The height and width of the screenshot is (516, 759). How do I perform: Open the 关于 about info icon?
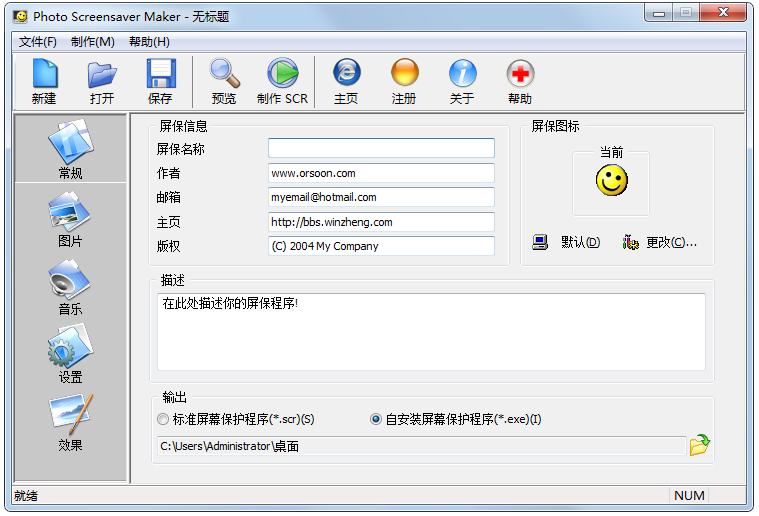pyautogui.click(x=462, y=80)
